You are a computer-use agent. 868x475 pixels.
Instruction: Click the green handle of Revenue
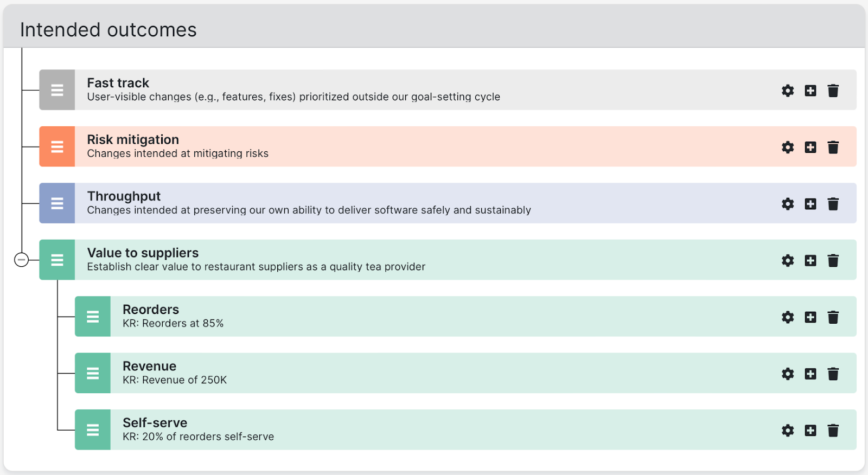pyautogui.click(x=93, y=373)
